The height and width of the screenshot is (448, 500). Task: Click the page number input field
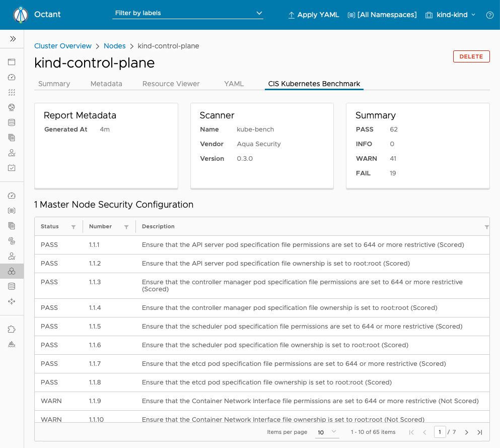click(x=440, y=432)
